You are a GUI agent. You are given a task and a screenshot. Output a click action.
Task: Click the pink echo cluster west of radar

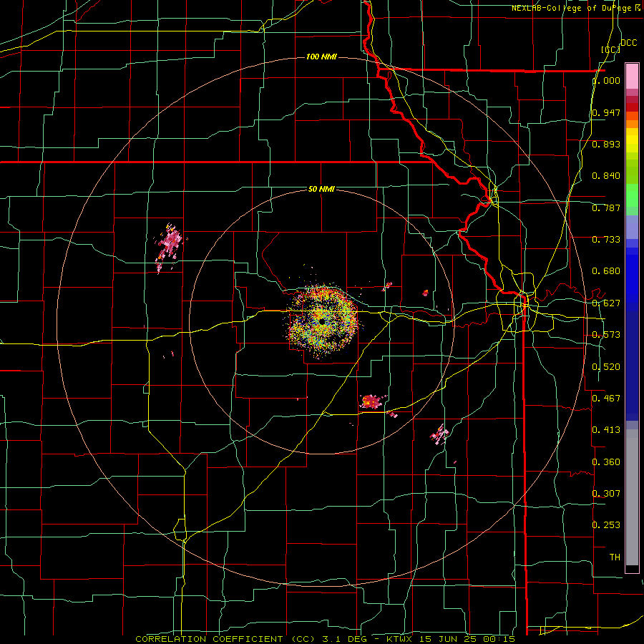(x=169, y=246)
